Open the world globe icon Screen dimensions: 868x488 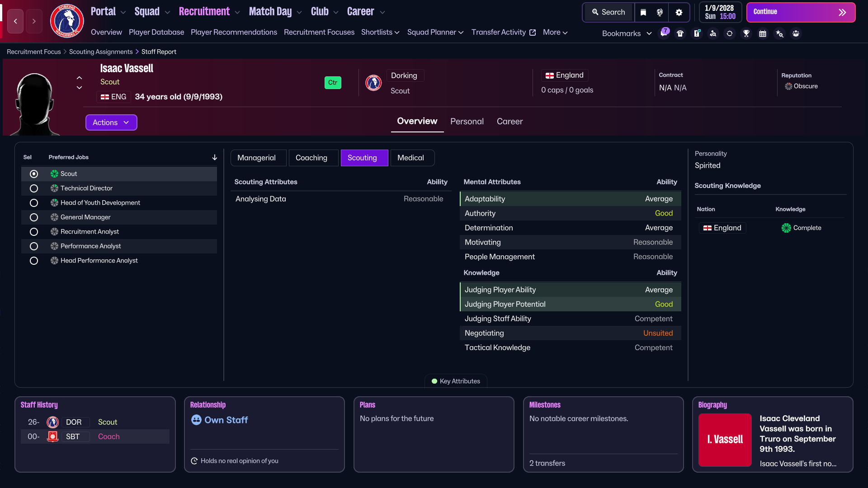tap(660, 12)
